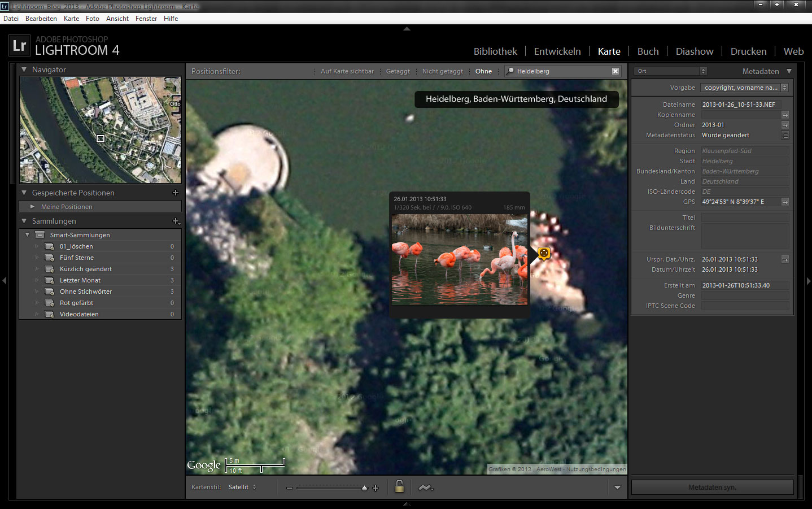Toggle the 'Nicht getaggt' position filter
This screenshot has height=509, width=812.
coord(442,71)
